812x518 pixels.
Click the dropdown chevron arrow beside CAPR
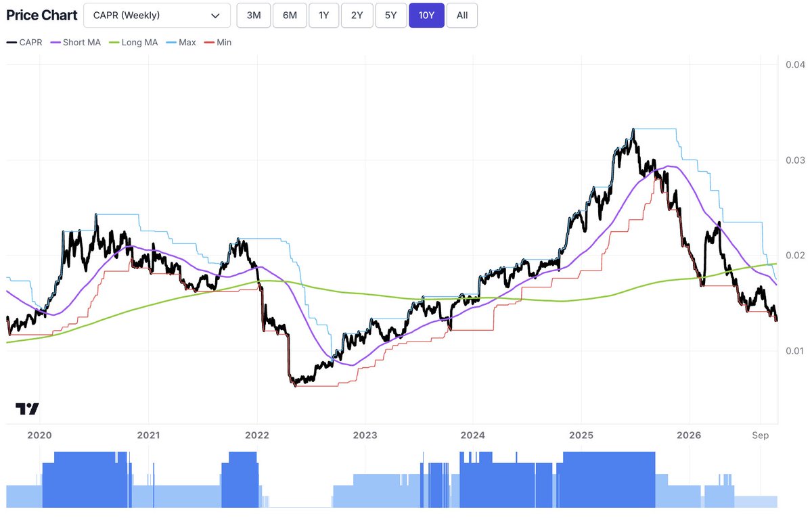(x=215, y=16)
